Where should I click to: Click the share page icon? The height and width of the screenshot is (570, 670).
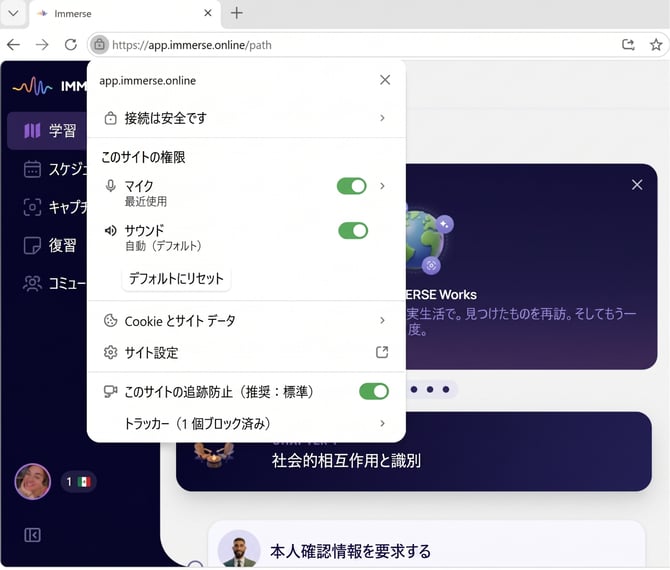tap(628, 44)
